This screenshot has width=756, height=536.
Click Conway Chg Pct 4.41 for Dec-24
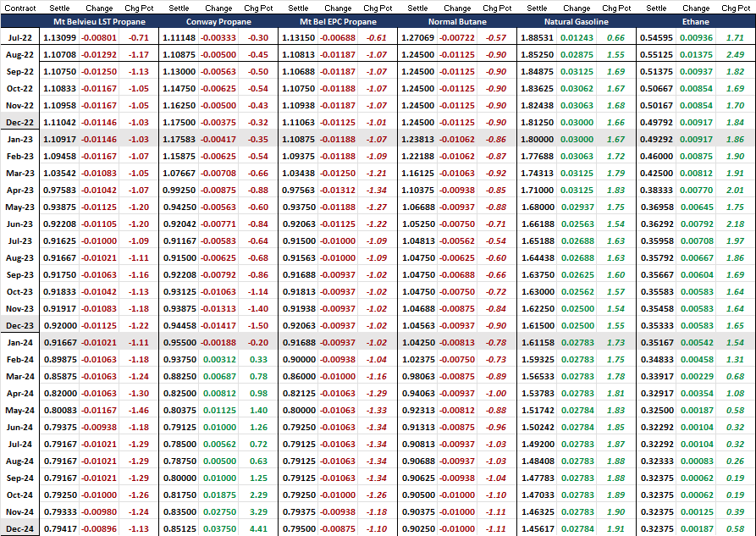pos(259,528)
